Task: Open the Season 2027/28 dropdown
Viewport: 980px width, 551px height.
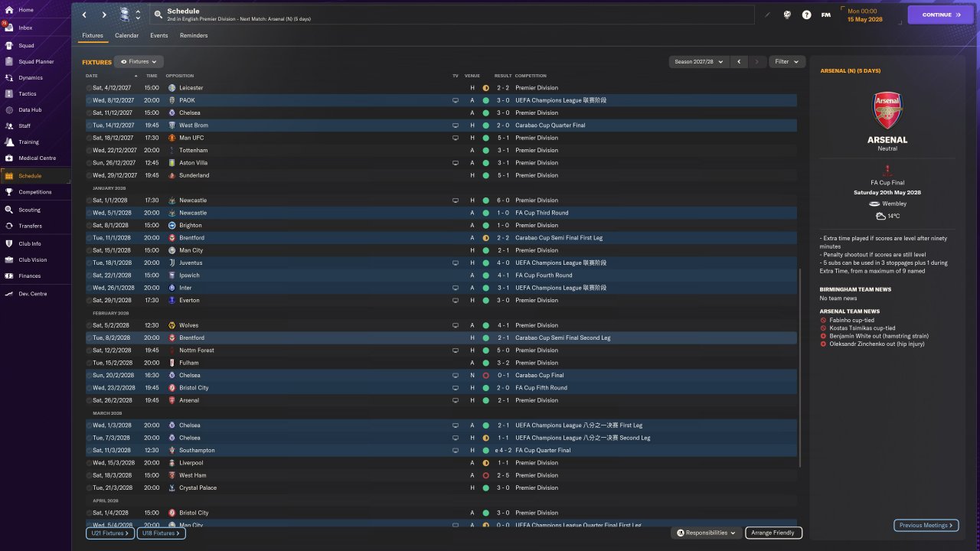Action: click(x=698, y=61)
